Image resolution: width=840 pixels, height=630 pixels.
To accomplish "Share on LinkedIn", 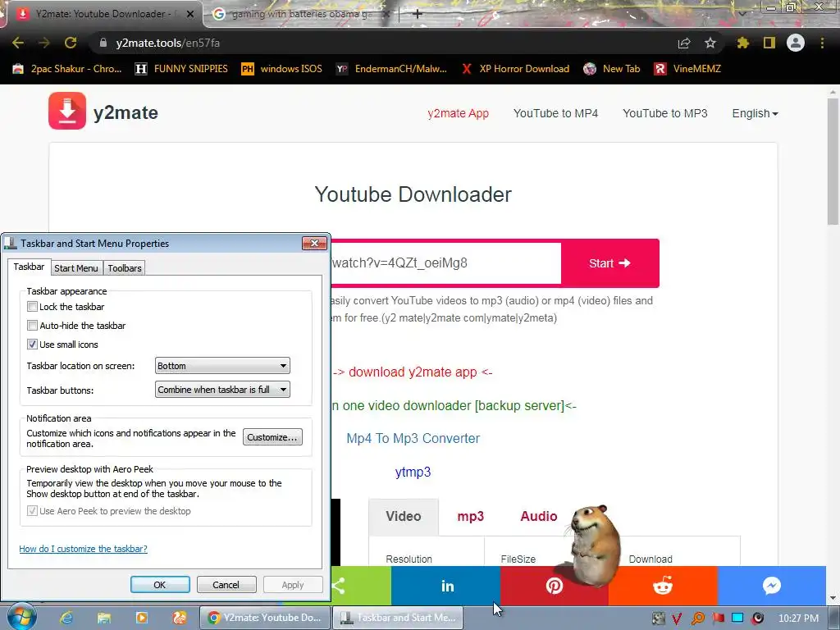I will tap(445, 586).
